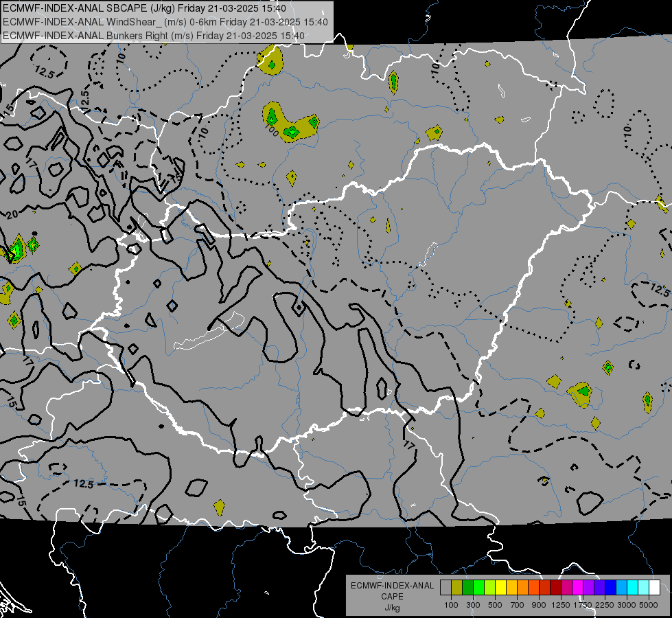This screenshot has width=672, height=618.
Task: Click the Bunkers Right title line
Action: [x=154, y=36]
